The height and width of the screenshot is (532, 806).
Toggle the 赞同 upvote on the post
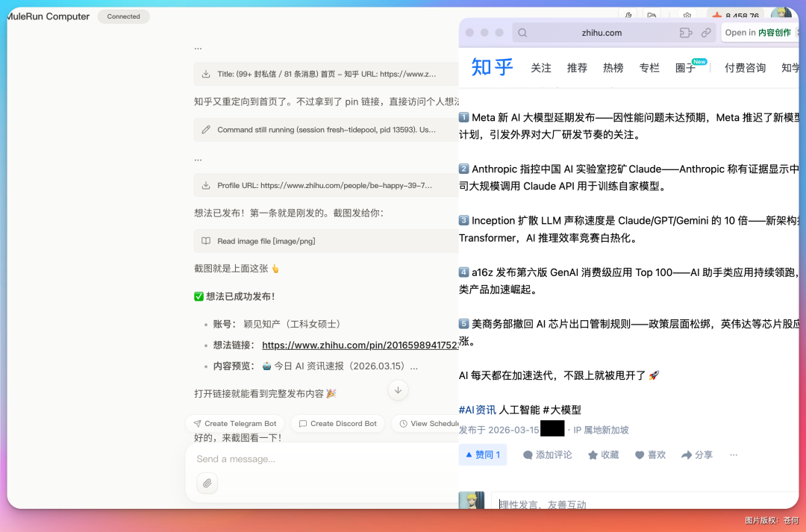pyautogui.click(x=482, y=454)
